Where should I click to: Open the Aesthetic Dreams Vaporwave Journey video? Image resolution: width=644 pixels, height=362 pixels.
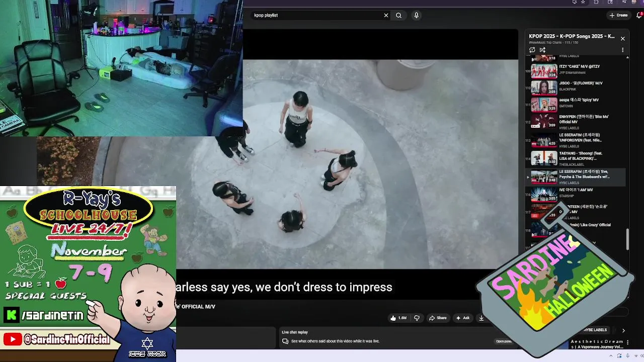coord(597,344)
